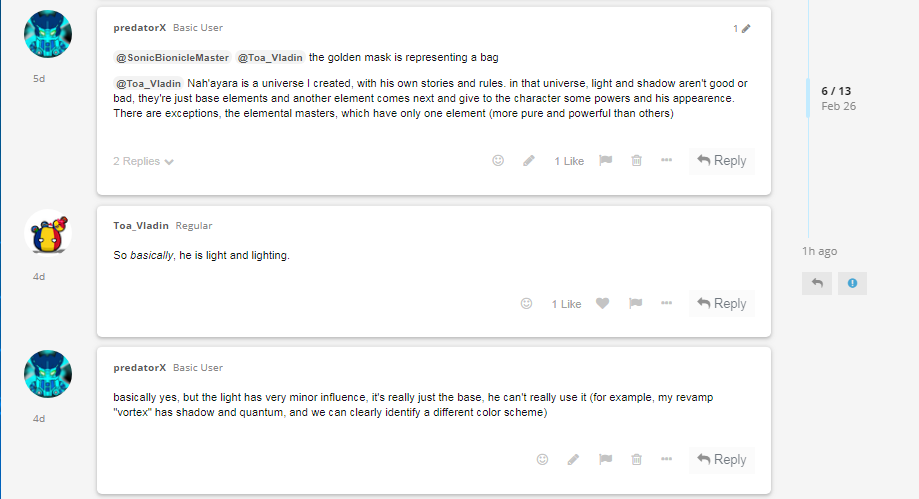Click the timeline scroller at 6 / 13
This screenshot has width=919, height=499.
836,98
